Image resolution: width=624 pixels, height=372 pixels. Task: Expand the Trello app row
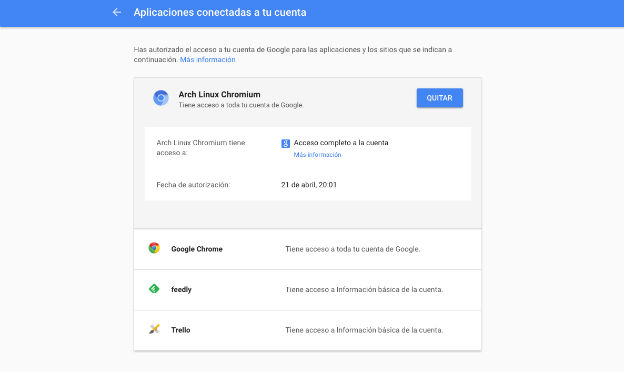pyautogui.click(x=307, y=330)
